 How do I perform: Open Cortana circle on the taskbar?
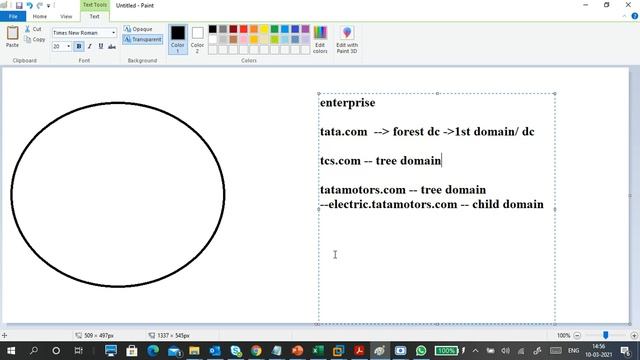pyautogui.click(x=56, y=351)
